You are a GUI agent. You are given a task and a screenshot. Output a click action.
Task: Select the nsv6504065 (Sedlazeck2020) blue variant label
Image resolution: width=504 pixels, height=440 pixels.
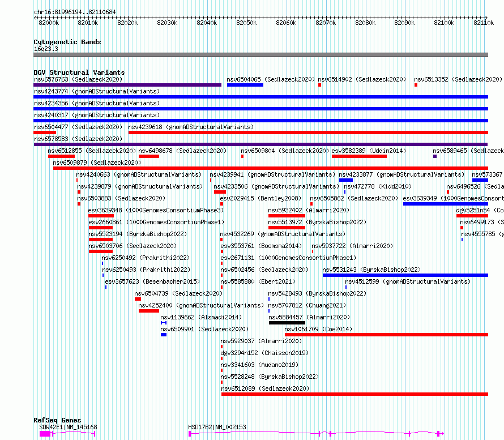click(x=271, y=79)
